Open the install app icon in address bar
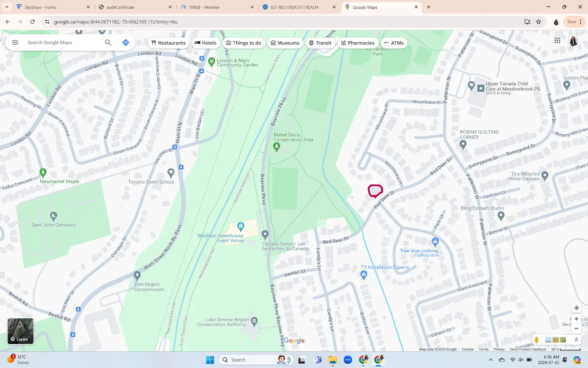The width and height of the screenshot is (588, 368). point(527,22)
